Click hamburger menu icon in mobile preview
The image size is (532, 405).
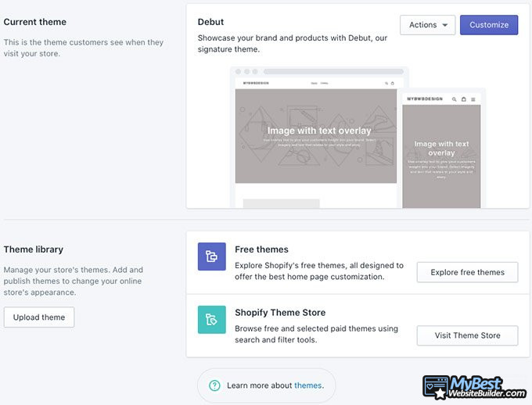tap(473, 99)
